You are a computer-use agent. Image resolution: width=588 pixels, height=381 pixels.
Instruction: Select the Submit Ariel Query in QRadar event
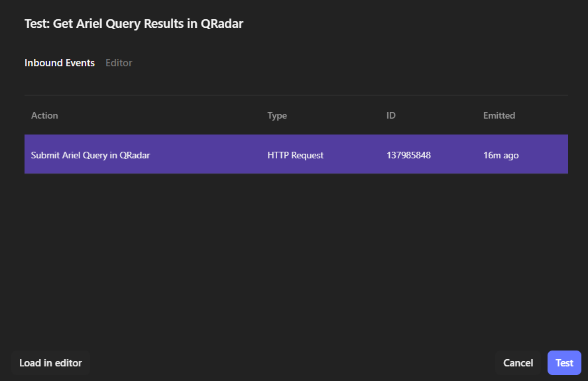[90, 155]
